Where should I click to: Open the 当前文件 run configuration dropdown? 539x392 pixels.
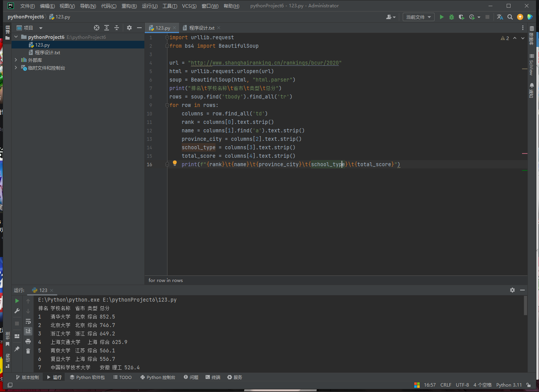[x=418, y=17]
